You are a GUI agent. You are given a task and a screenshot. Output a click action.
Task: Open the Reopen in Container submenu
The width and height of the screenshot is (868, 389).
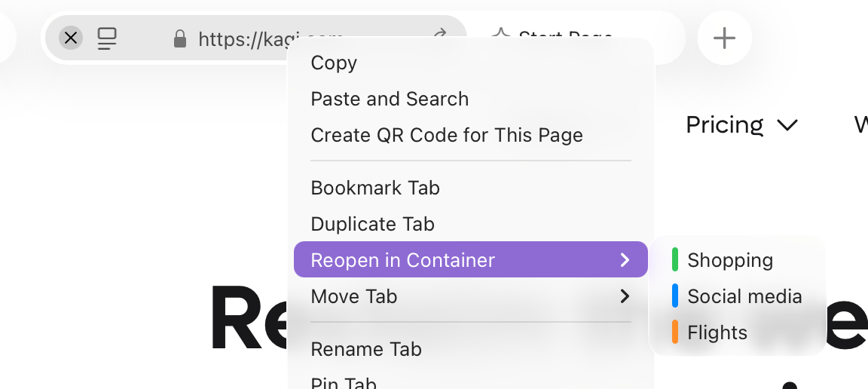click(470, 259)
